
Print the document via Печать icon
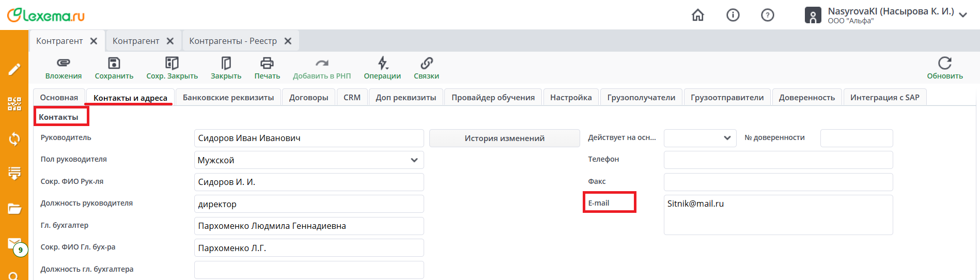tap(267, 64)
